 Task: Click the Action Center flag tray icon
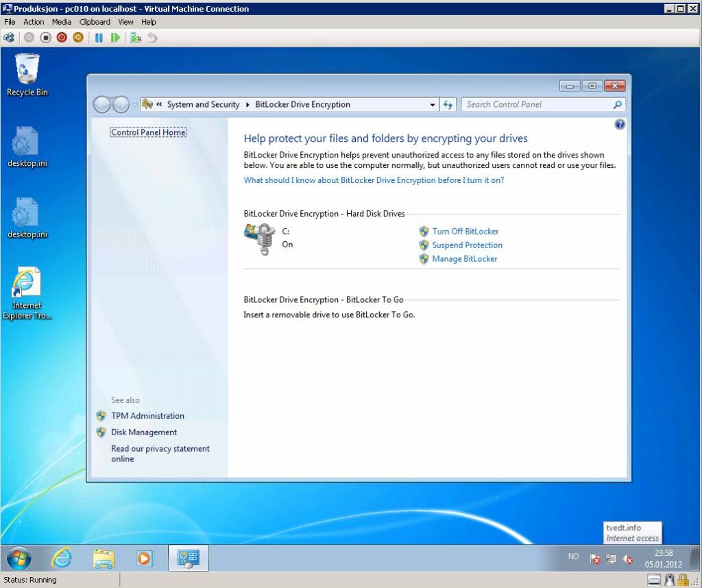[x=595, y=559]
